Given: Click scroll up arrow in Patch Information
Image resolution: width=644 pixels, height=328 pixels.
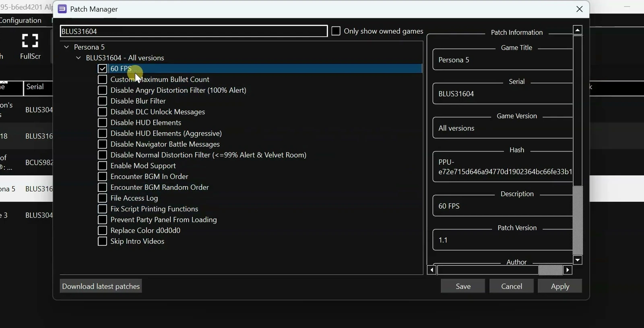Looking at the screenshot, I should click(x=578, y=30).
